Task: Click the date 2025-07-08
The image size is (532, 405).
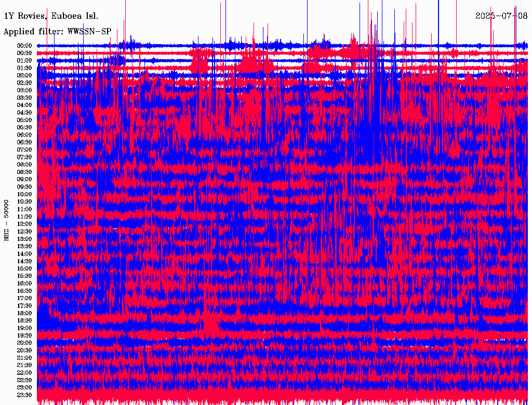Action: tap(501, 16)
